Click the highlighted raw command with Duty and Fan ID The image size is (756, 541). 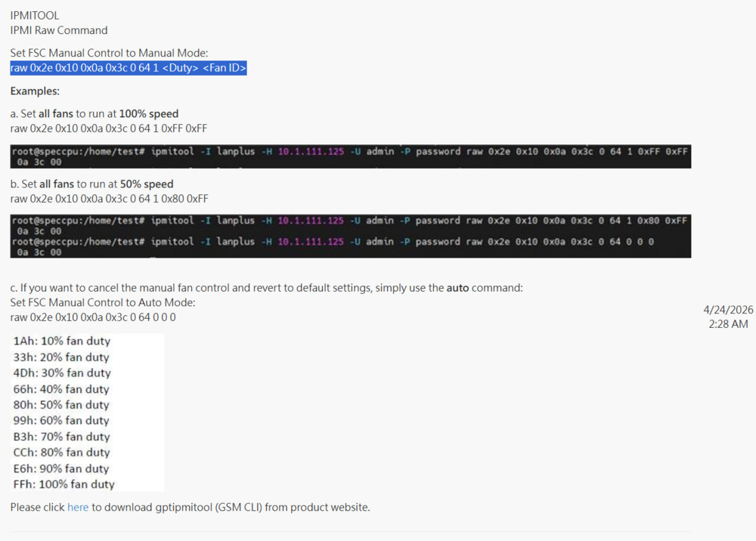point(129,68)
